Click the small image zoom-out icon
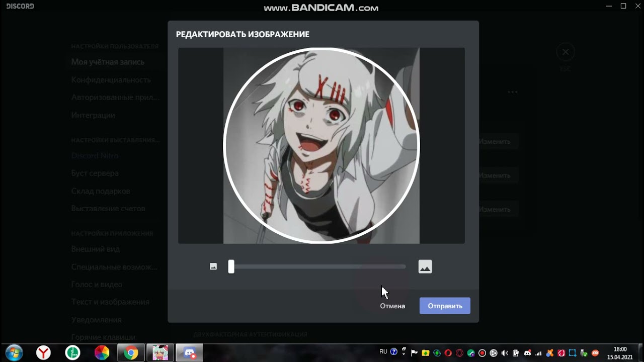Image resolution: width=644 pixels, height=362 pixels. pyautogui.click(x=213, y=266)
